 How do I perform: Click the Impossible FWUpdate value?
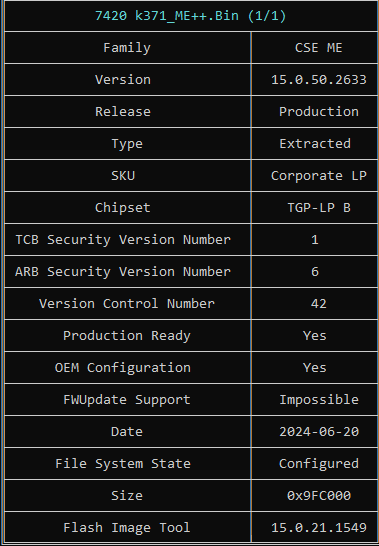[x=318, y=400]
